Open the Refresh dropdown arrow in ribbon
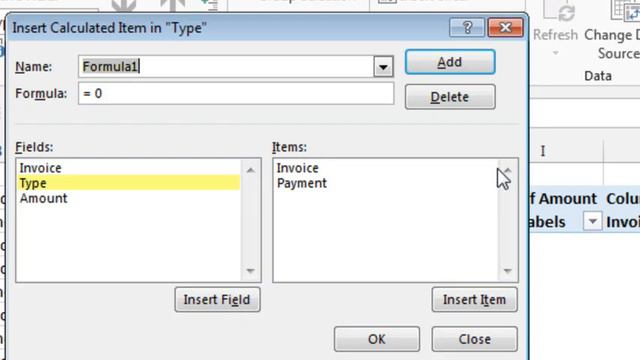The image size is (640, 360). point(556,53)
